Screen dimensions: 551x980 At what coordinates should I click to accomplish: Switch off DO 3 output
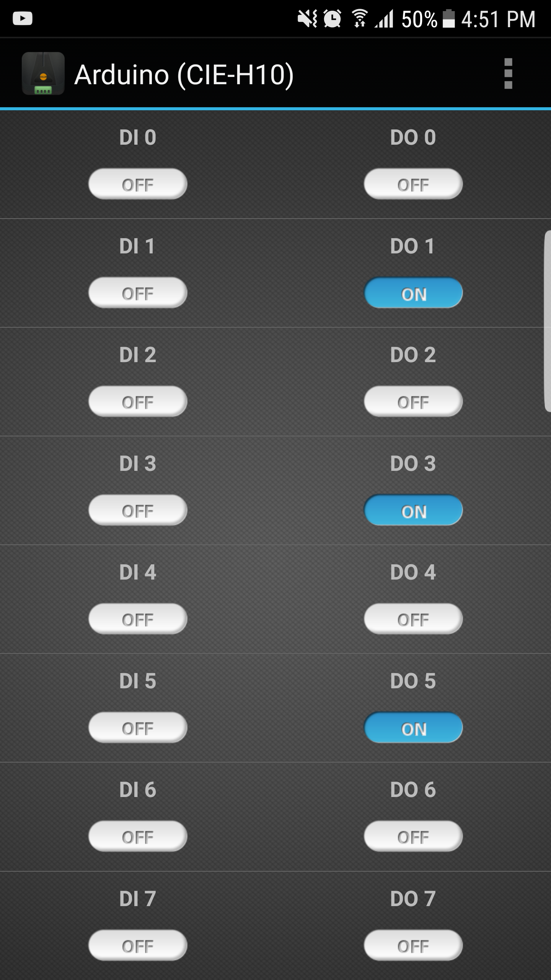(x=412, y=510)
